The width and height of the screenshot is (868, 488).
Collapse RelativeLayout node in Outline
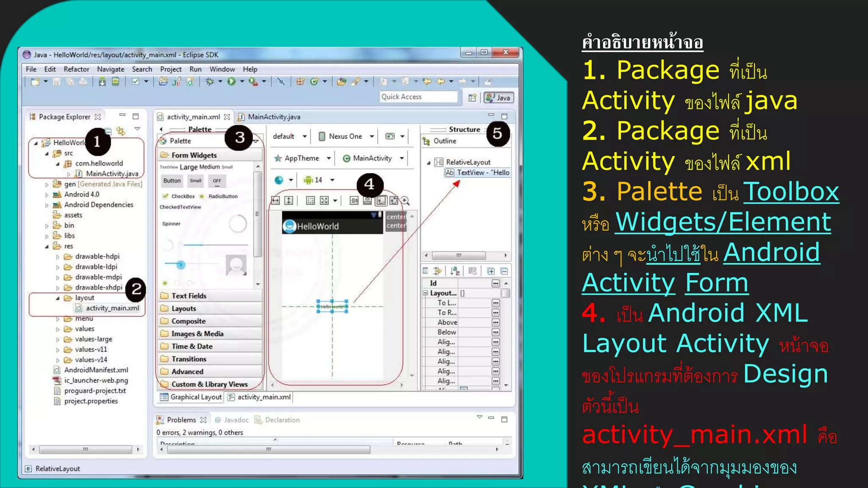pos(428,163)
